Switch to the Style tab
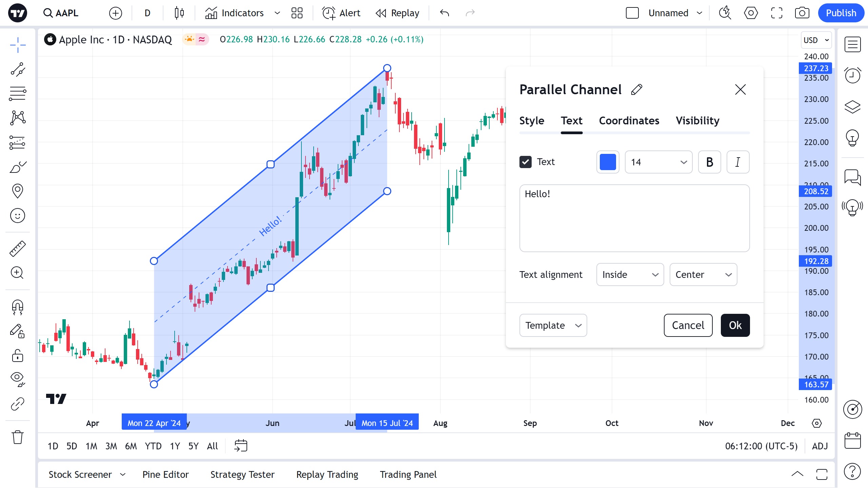The height and width of the screenshot is (488, 868). tap(531, 121)
